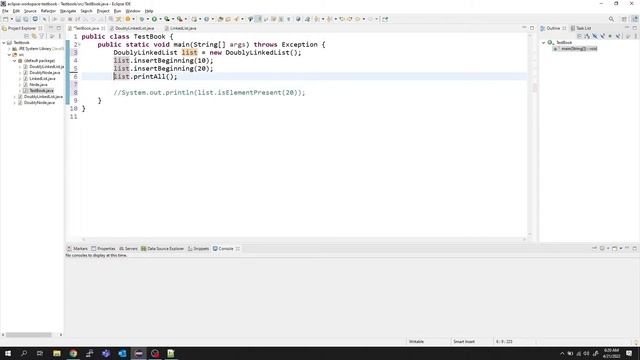
Task: Open Chrome from the taskbar
Action: [x=73, y=353]
